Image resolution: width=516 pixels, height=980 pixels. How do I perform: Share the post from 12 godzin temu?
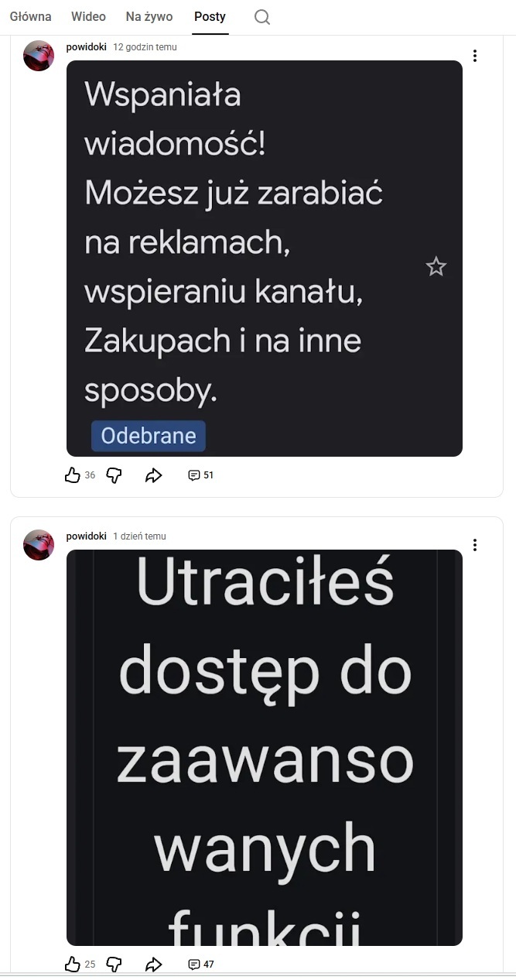(154, 475)
